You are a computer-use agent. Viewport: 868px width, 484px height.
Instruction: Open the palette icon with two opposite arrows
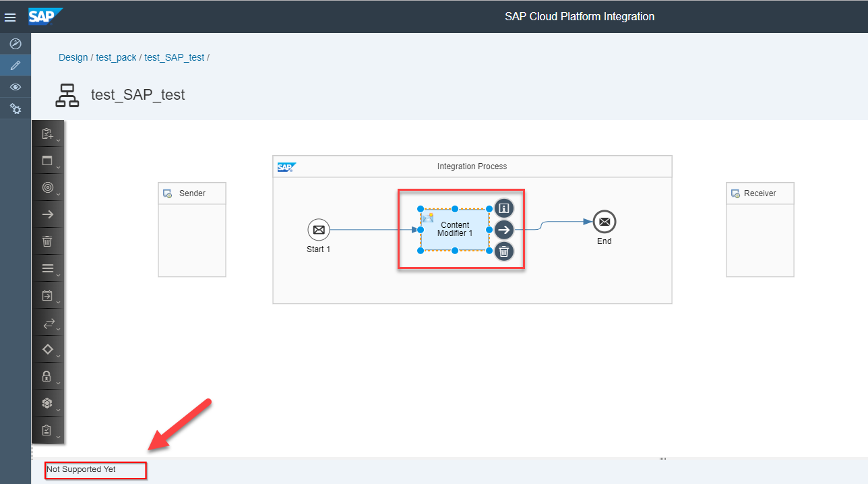click(48, 324)
